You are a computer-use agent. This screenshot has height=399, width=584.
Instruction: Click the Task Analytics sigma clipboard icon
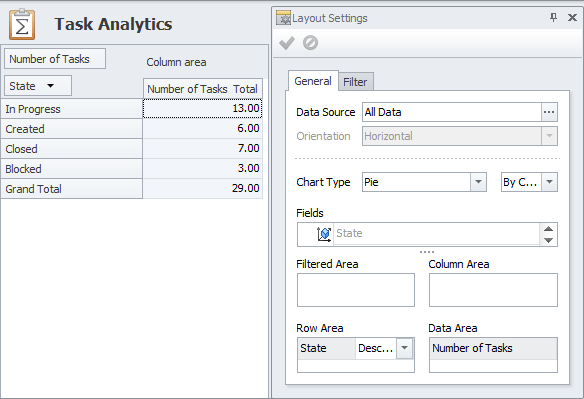coord(22,25)
